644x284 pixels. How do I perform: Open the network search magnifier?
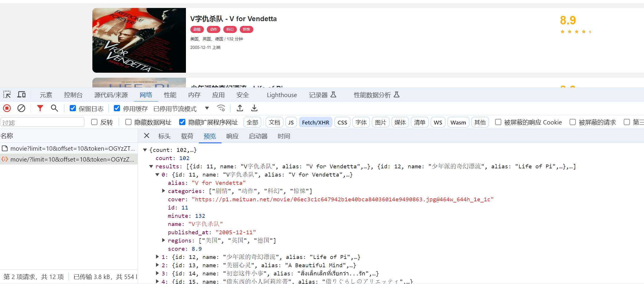coord(54,108)
